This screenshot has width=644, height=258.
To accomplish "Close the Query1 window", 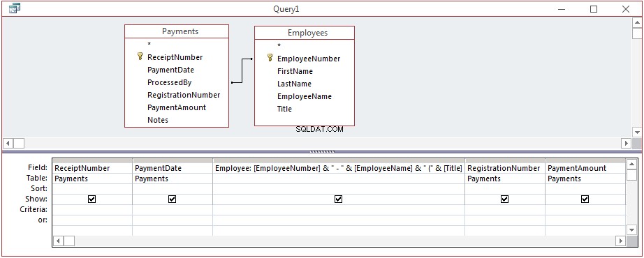I will (626, 9).
